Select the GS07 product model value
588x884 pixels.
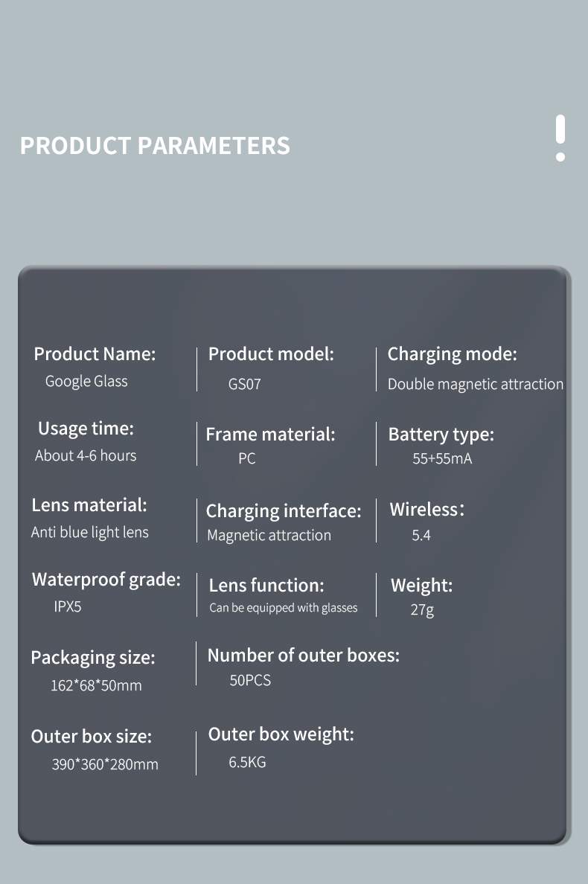tap(244, 385)
